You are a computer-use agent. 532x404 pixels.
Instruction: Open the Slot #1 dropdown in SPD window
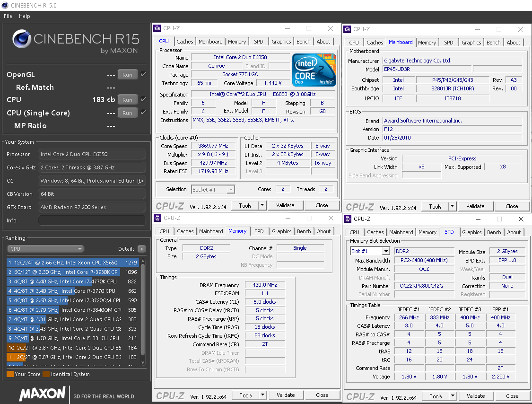370,251
